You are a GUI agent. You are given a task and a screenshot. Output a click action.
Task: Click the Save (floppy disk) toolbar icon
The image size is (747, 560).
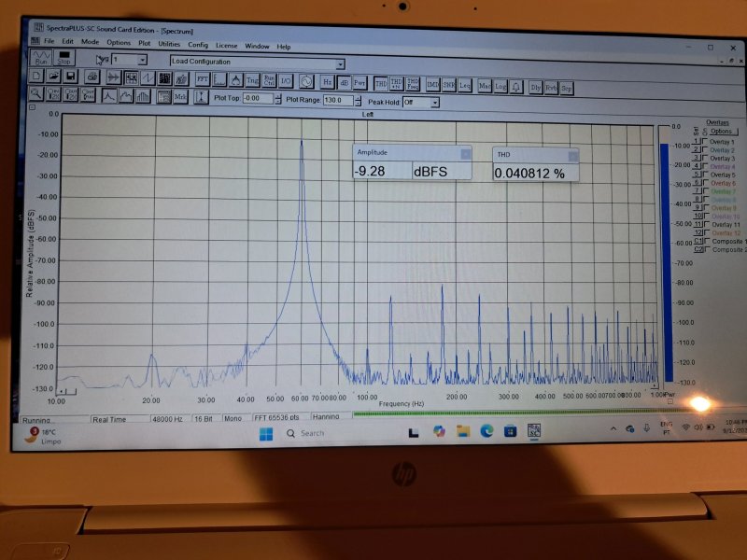pyautogui.click(x=69, y=77)
